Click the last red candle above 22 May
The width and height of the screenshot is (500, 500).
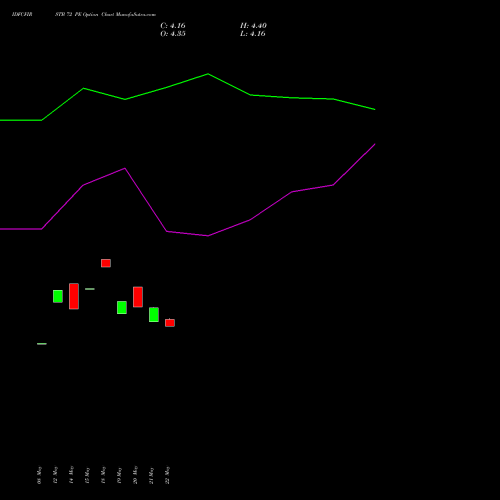coord(170,323)
